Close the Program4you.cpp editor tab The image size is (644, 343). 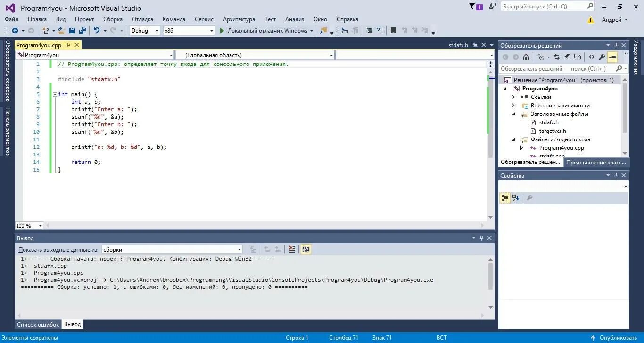click(76, 45)
